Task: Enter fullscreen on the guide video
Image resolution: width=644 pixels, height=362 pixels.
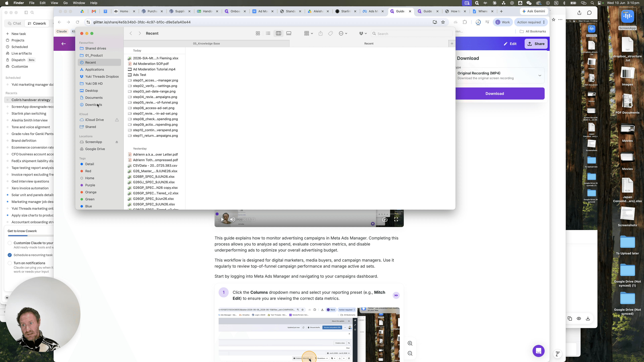Action: tap(396, 219)
